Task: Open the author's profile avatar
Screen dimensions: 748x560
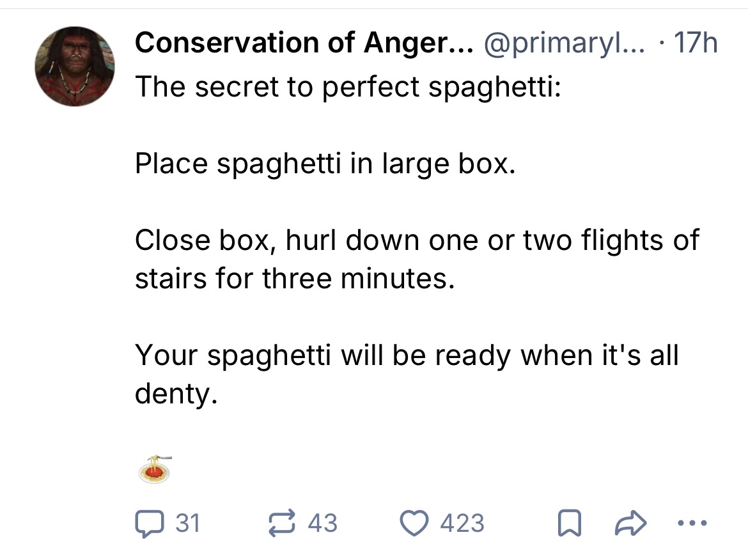Action: pyautogui.click(x=75, y=66)
